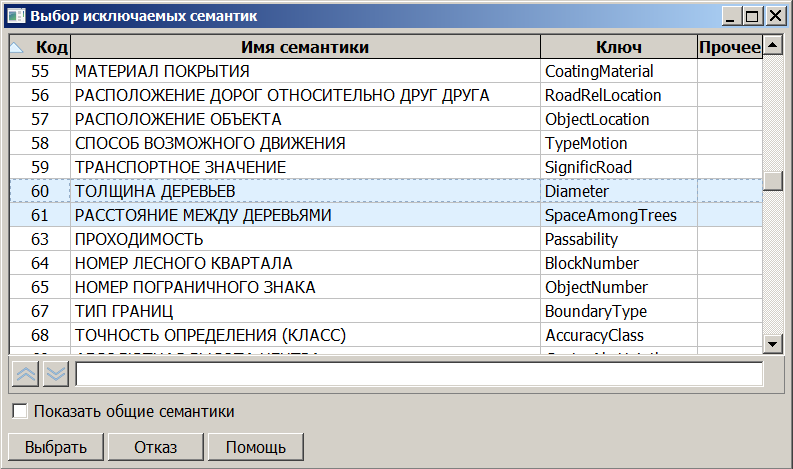
Task: Sort by the 'Ключ' column header
Action: coord(618,47)
